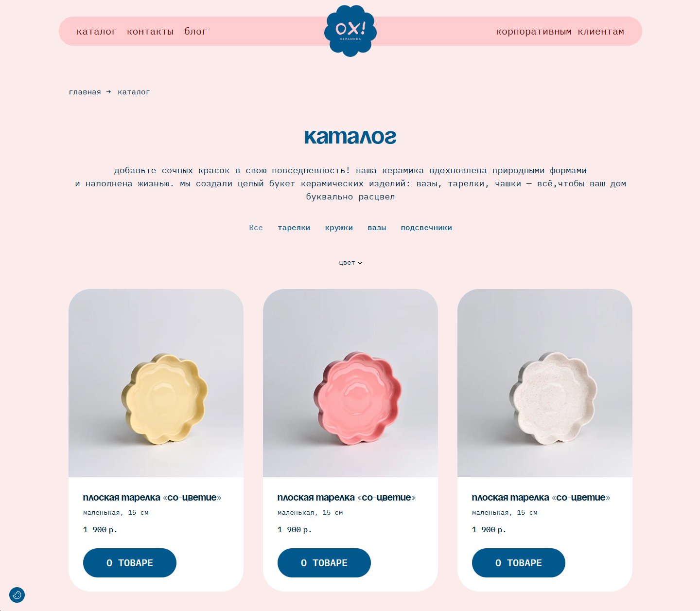Expand the цвет filter dropdown
Viewport: 700px width, 611px height.
point(350,263)
